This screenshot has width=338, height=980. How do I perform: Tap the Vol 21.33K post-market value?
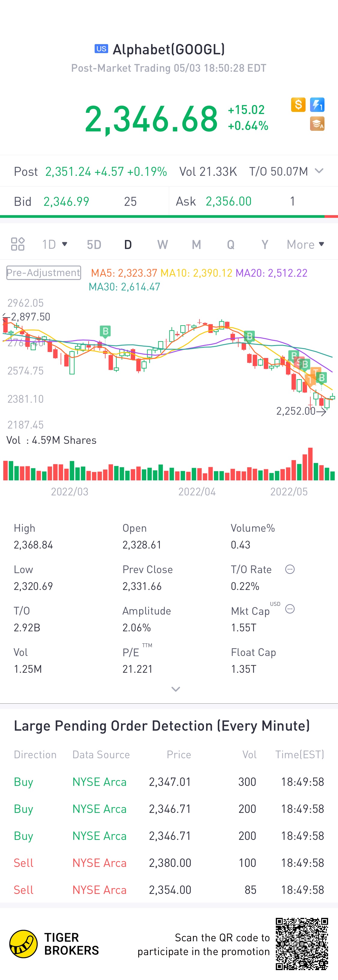pyautogui.click(x=208, y=172)
